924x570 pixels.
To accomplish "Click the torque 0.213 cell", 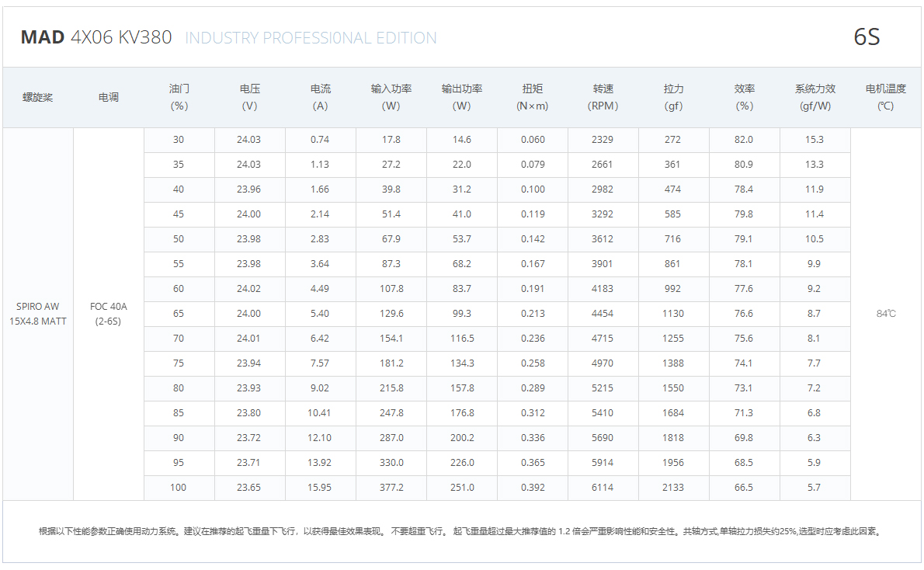I will pyautogui.click(x=533, y=314).
